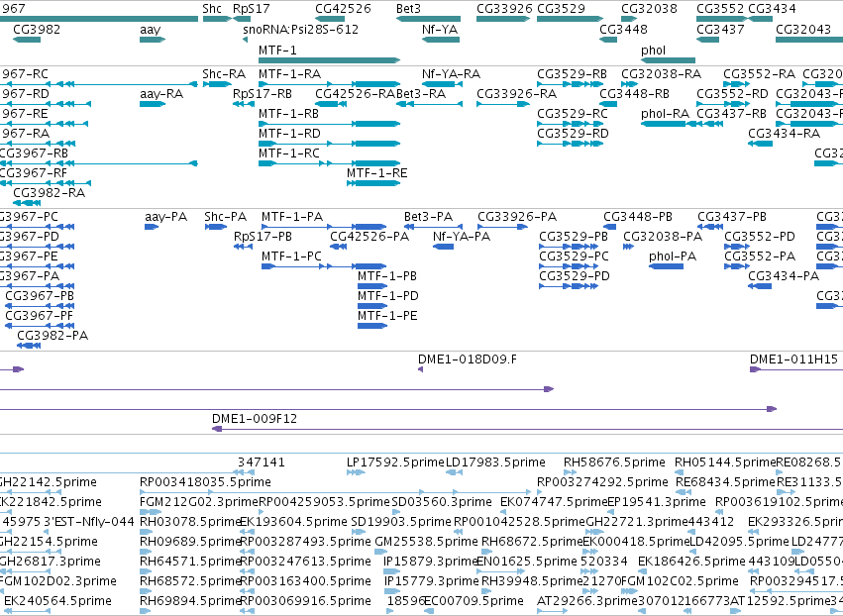Select the Nf-YA-PA protein feature
This screenshot has height=616, width=843.
(443, 247)
